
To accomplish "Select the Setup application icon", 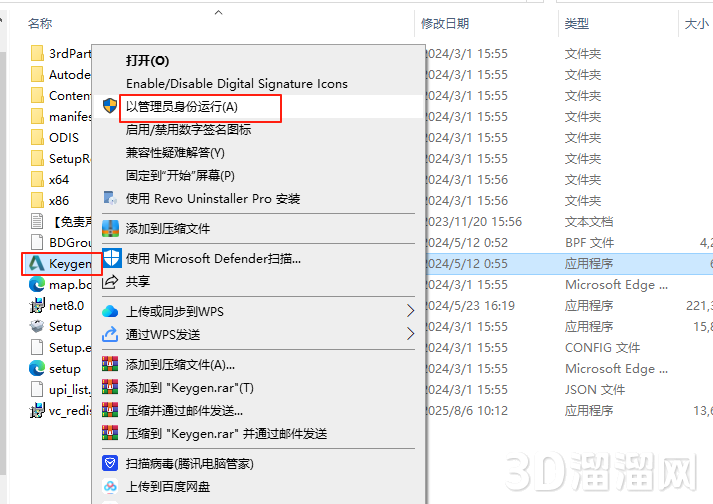I will [37, 326].
